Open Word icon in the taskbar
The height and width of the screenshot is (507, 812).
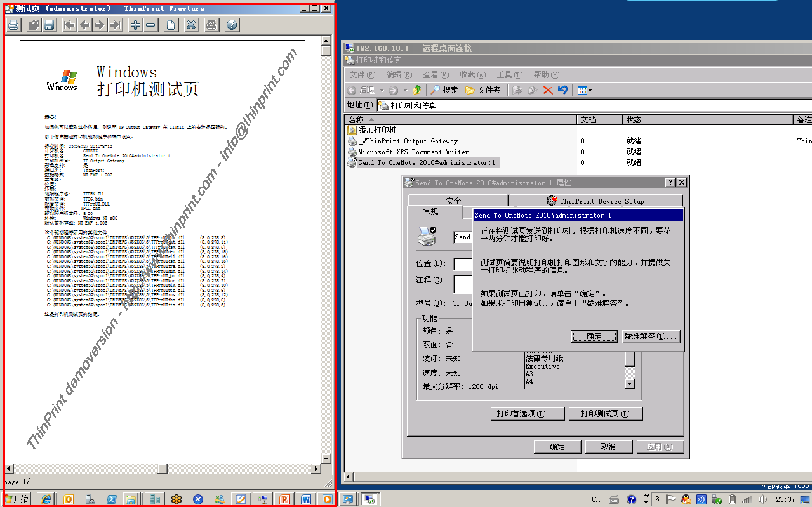click(305, 499)
